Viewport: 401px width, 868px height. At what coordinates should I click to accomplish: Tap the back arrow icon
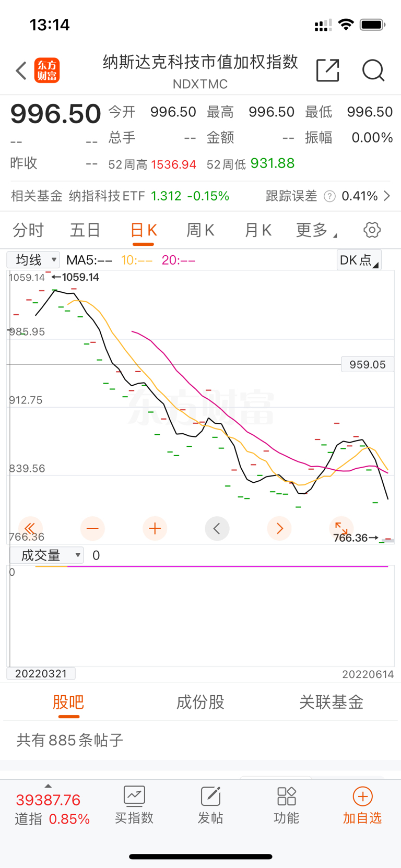21,70
